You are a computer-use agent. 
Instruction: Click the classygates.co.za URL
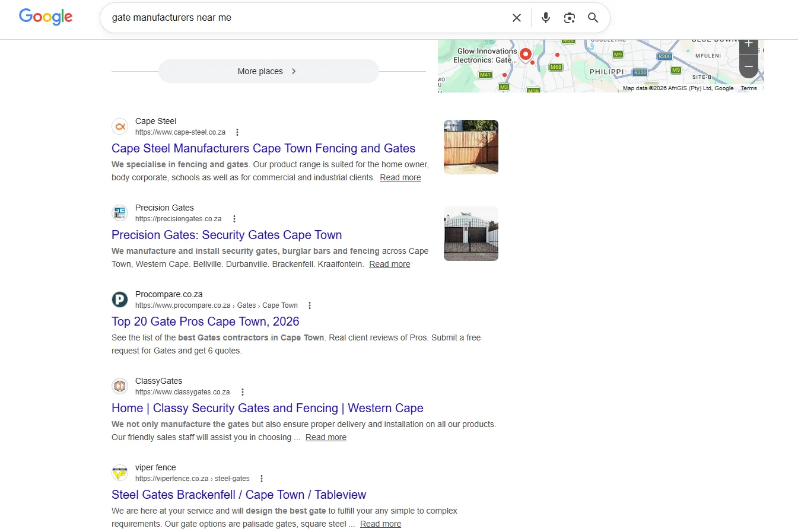pyautogui.click(x=183, y=392)
